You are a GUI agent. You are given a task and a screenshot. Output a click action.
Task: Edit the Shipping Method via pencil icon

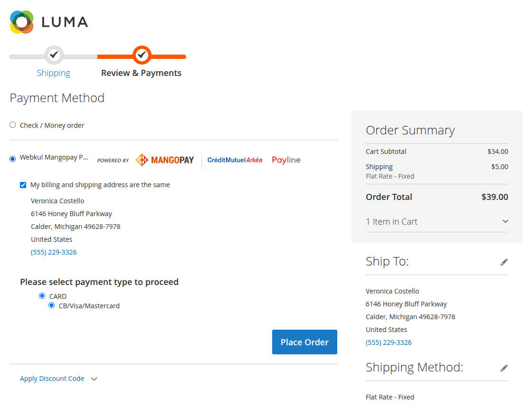503,368
